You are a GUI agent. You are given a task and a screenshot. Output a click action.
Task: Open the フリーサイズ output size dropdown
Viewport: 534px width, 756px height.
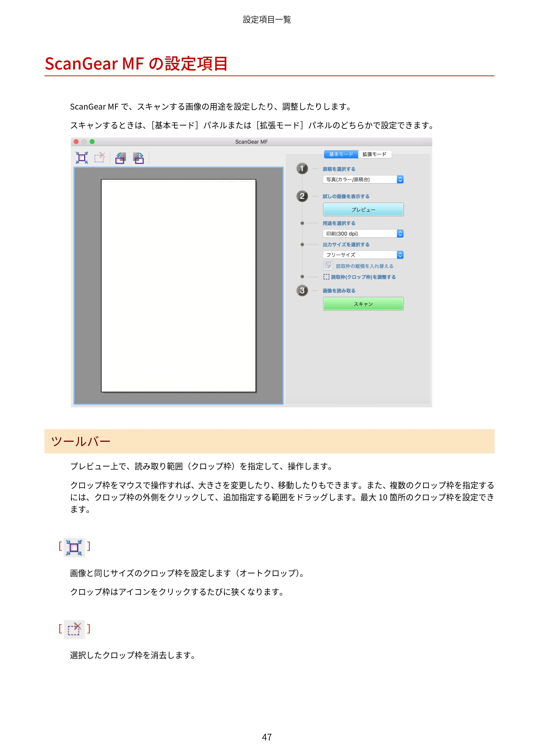[363, 255]
